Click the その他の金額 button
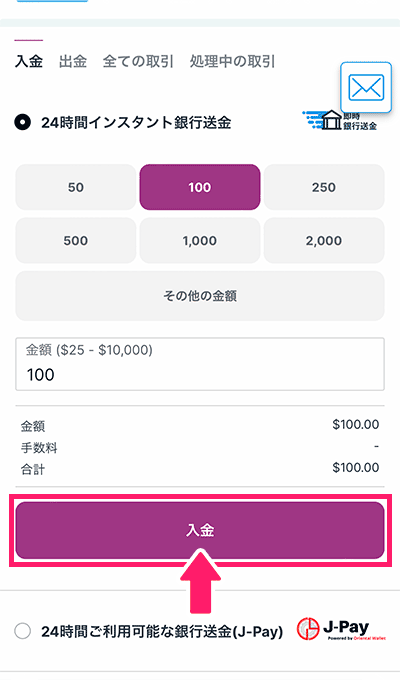Screen dimensions: 400x680 point(200,296)
